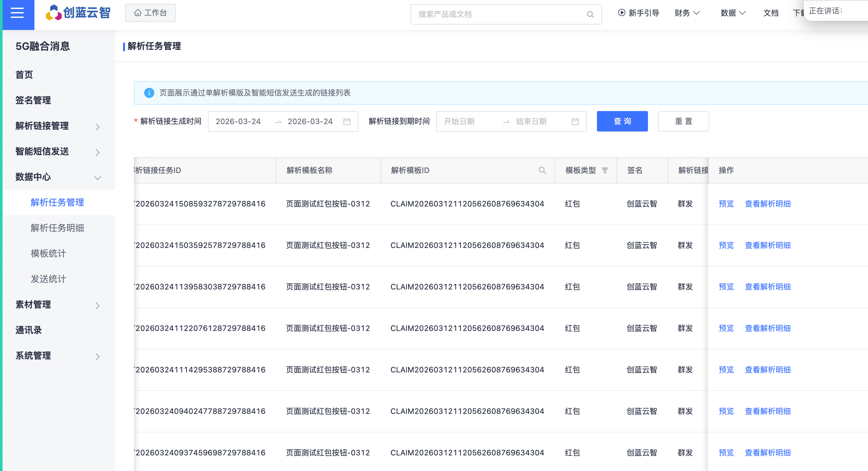Select 解析任务明细 in sidebar
868x471 pixels.
tap(57, 228)
